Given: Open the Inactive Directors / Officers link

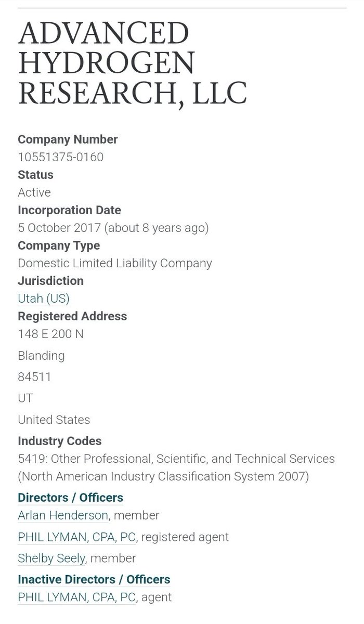Looking at the screenshot, I should click(x=94, y=579).
